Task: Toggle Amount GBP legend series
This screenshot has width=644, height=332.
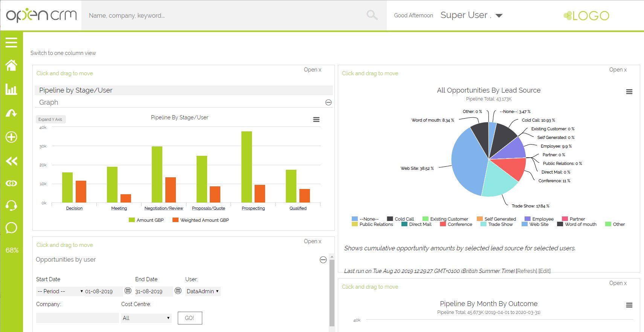Action: click(146, 220)
